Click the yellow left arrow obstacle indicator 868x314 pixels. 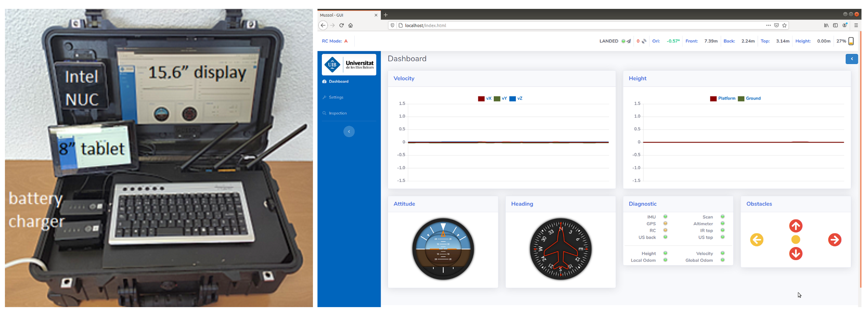[756, 240]
